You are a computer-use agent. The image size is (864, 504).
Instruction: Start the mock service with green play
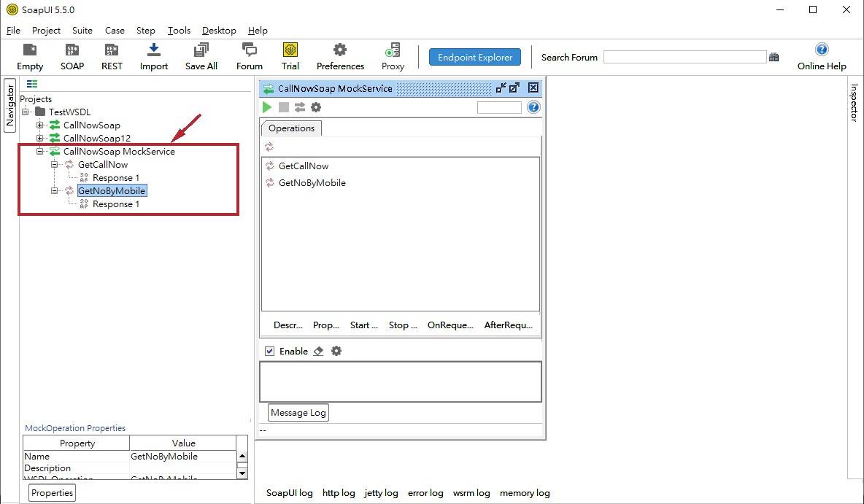click(267, 107)
